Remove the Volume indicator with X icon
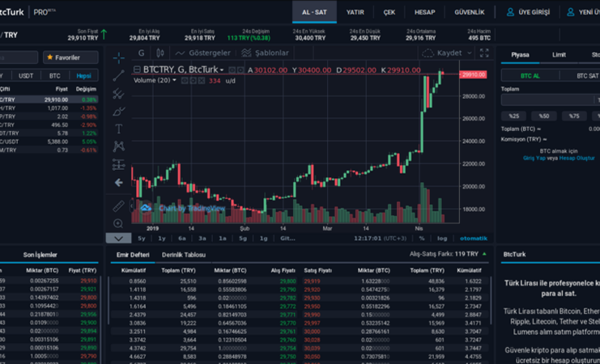 pyautogui.click(x=202, y=81)
